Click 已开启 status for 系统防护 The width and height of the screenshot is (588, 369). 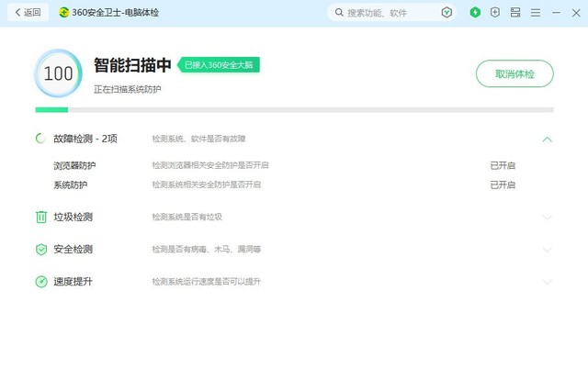point(503,184)
